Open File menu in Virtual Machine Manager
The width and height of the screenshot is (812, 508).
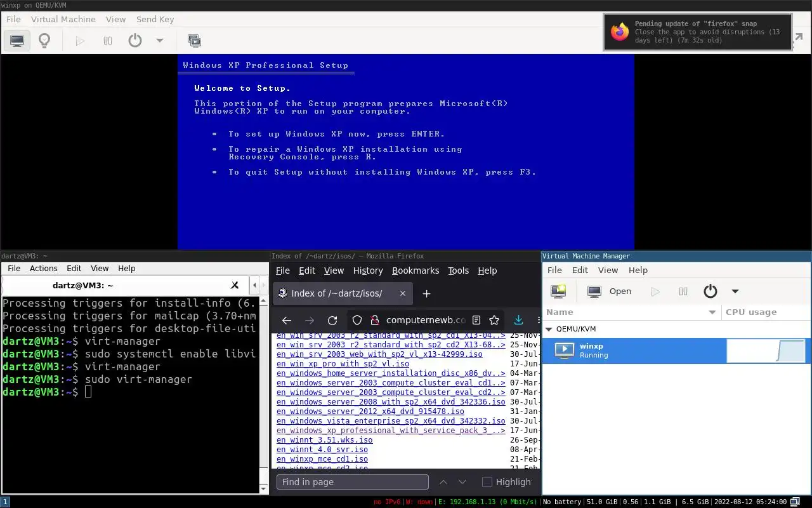coord(554,270)
